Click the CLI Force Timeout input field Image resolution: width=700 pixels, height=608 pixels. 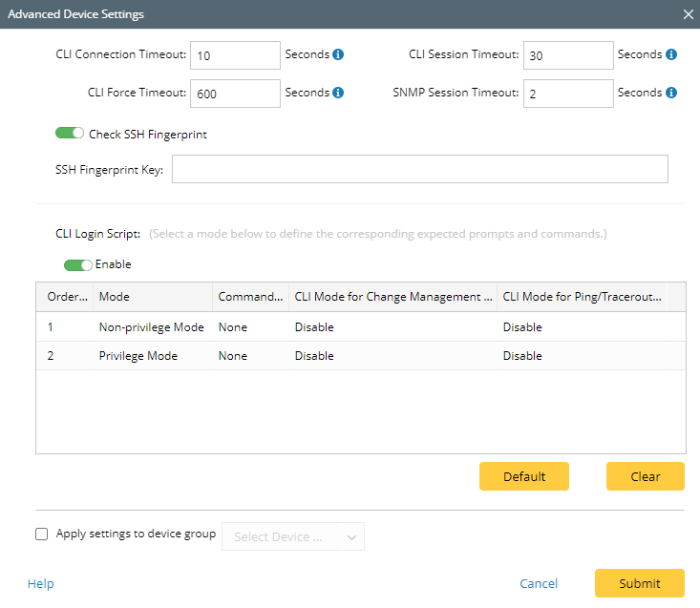tap(235, 94)
